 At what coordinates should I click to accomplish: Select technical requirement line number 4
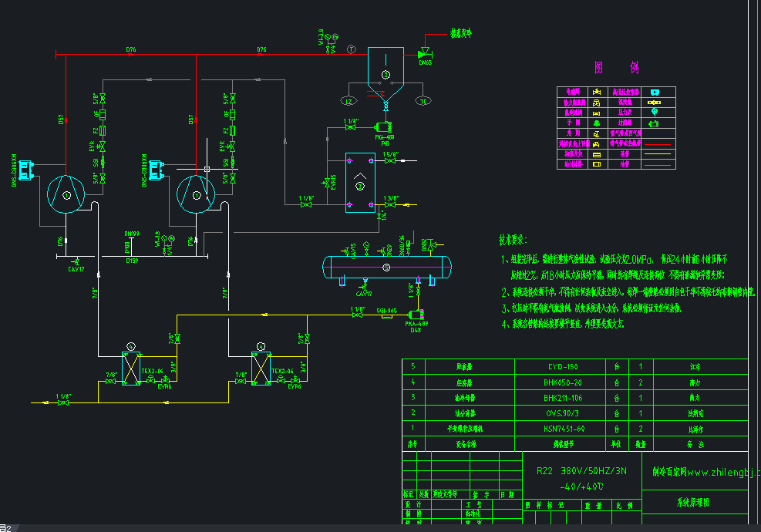pos(563,324)
